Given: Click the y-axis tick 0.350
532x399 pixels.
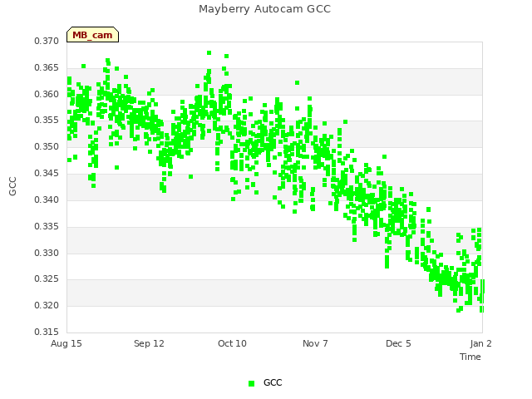Looking at the screenshot, I should pyautogui.click(x=47, y=146).
